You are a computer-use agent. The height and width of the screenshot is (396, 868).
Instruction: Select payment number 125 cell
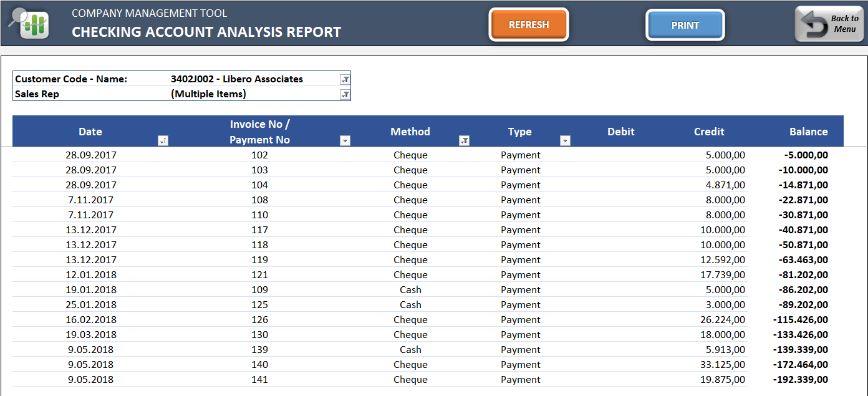click(259, 305)
